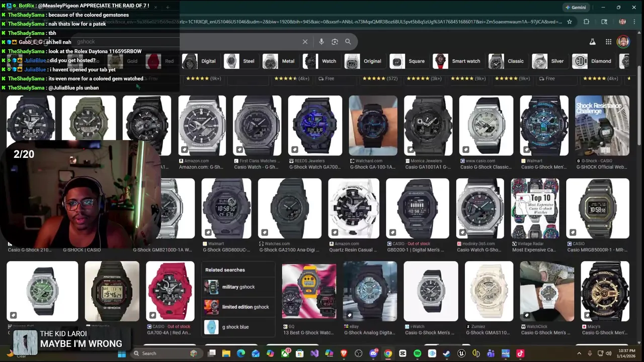Click the Windows taskbar search box
The width and height of the screenshot is (644, 362).
click(x=166, y=353)
